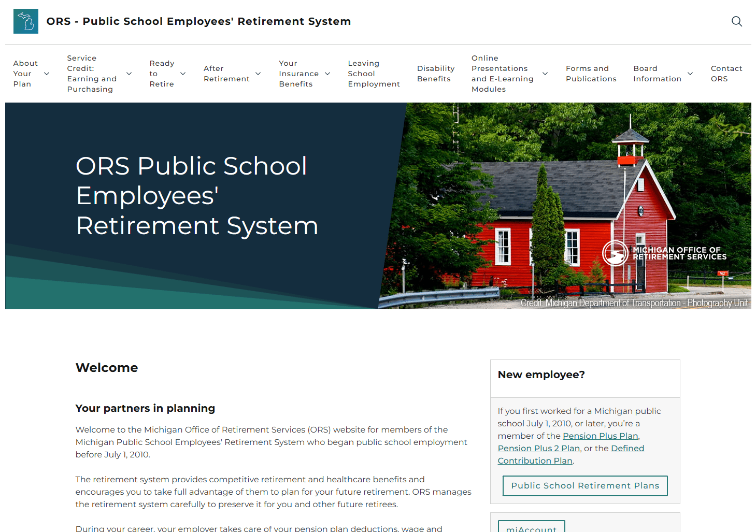Expand Online Presentations chevron
756x532 pixels.
coord(545,74)
